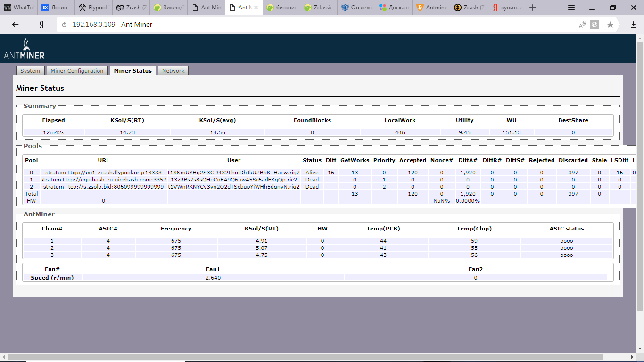This screenshot has width=644, height=362.
Task: Open the browser hamburger menu
Action: [x=571, y=8]
